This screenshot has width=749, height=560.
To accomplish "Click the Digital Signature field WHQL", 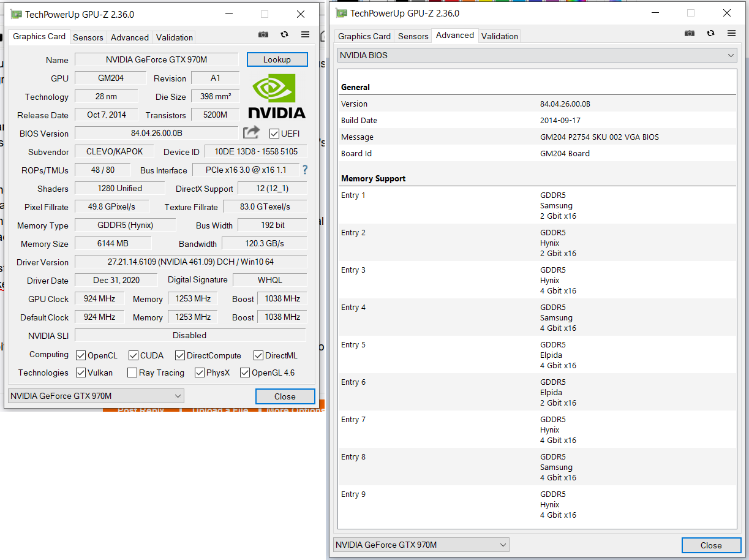I will coord(269,280).
